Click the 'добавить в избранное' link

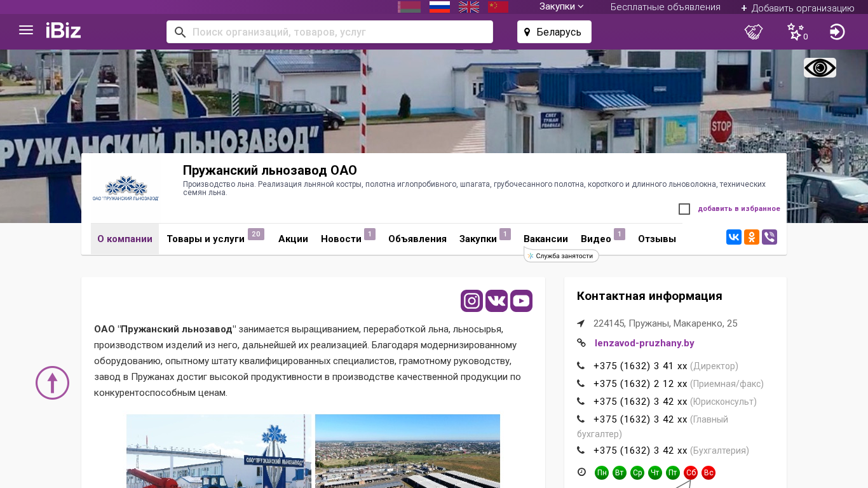point(739,208)
